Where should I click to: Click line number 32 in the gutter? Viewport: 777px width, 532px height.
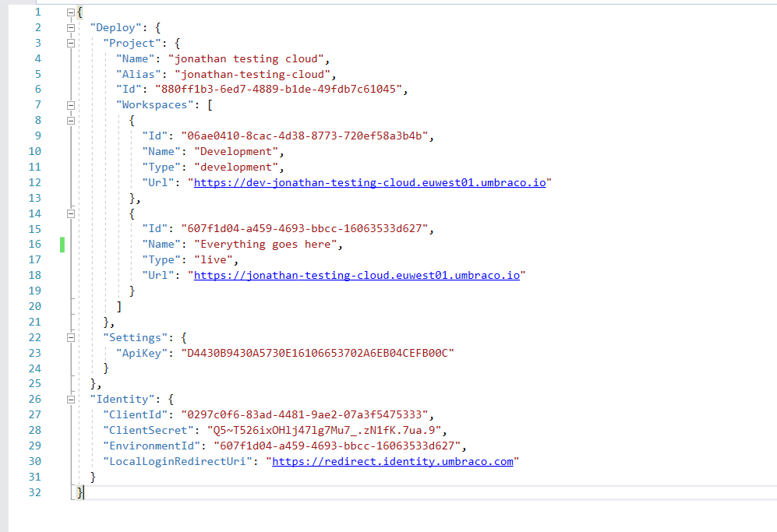coord(35,492)
